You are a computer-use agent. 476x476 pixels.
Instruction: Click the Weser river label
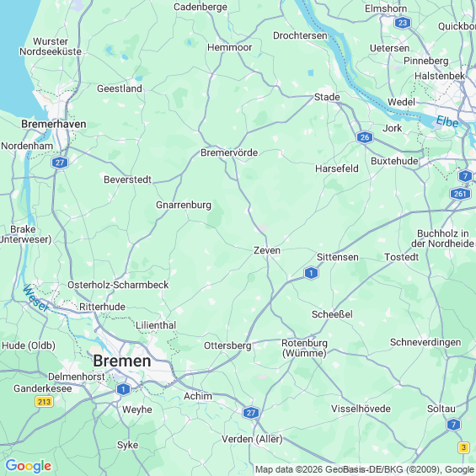[36, 297]
